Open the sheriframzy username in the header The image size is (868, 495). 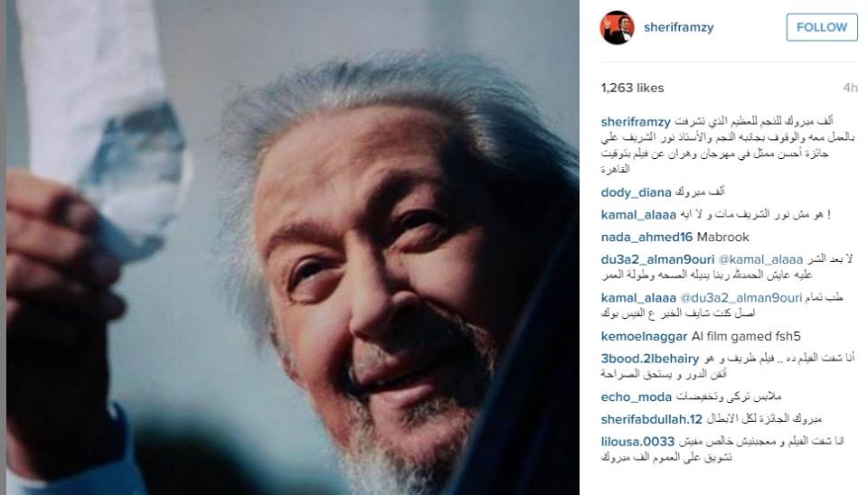pyautogui.click(x=678, y=27)
